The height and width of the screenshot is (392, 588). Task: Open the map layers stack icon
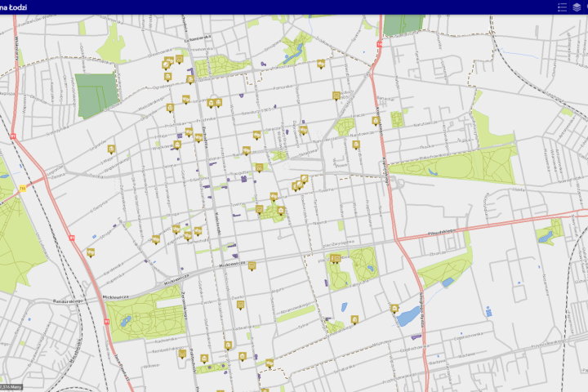coord(577,7)
